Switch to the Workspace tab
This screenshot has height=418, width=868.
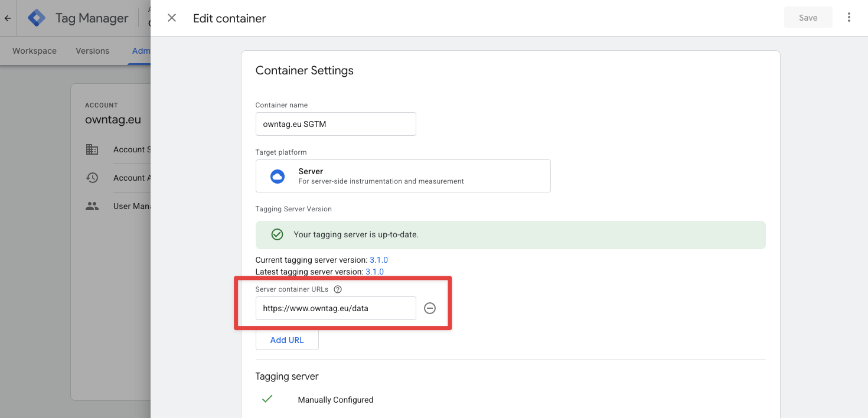coord(34,51)
